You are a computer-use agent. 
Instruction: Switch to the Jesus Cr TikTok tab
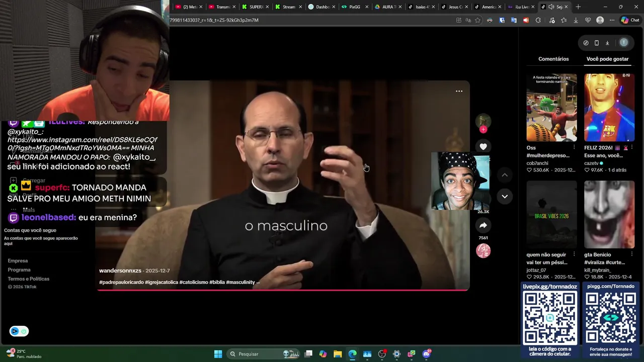point(454,7)
